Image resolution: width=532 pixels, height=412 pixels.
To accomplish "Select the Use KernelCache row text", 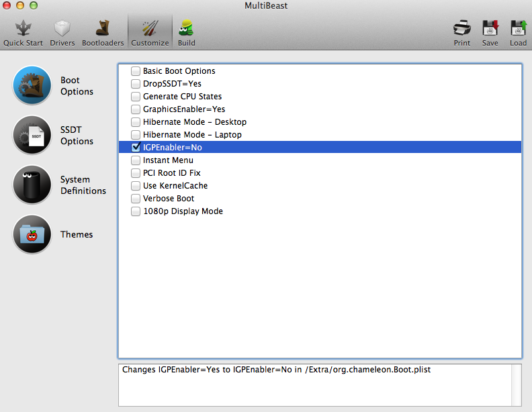I will coord(175,186).
